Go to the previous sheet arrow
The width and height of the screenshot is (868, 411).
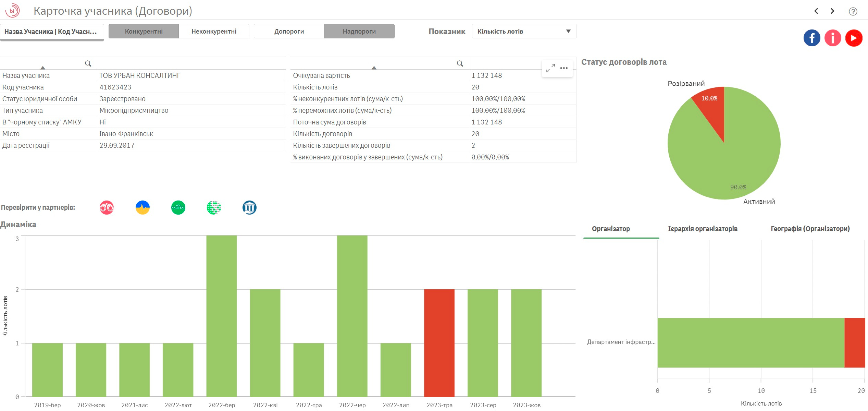click(x=816, y=11)
